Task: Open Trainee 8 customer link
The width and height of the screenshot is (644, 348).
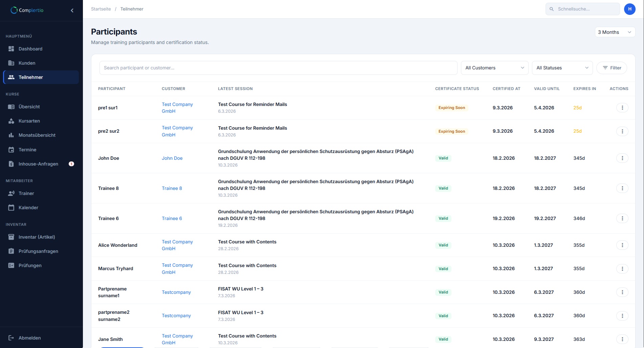Action: [x=172, y=188]
